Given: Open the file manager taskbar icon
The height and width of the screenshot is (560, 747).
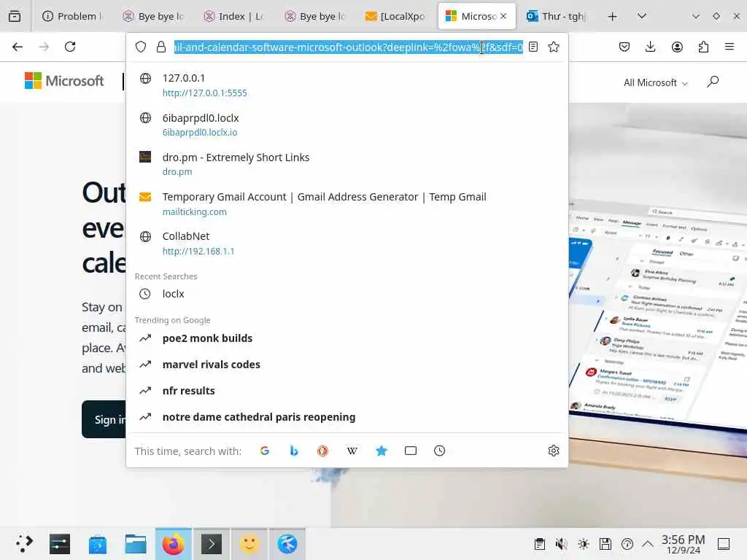Looking at the screenshot, I should 135,544.
